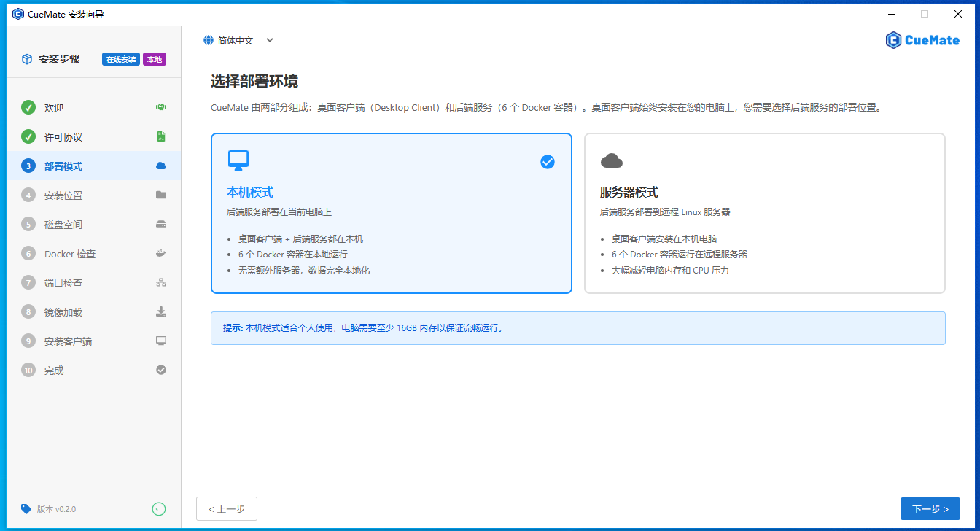Viewport: 980px width, 531px height.
Task: Click the network icon beside 端口检查
Action: pos(161,283)
